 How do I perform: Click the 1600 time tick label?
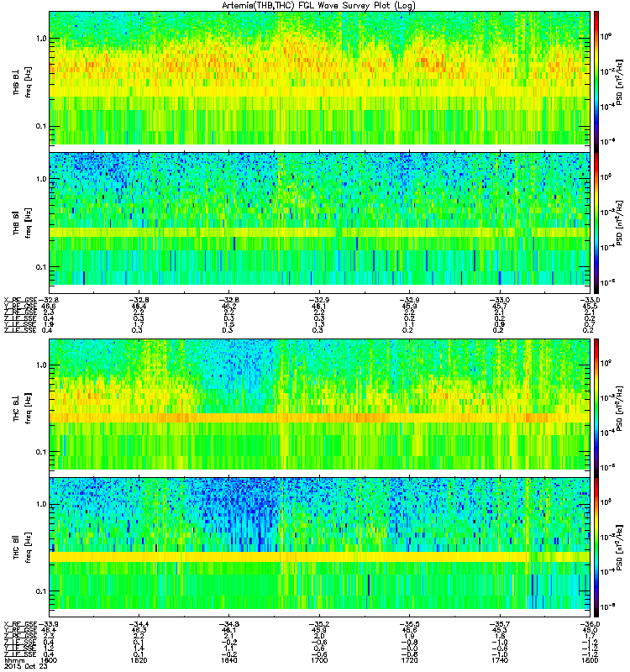point(49,660)
